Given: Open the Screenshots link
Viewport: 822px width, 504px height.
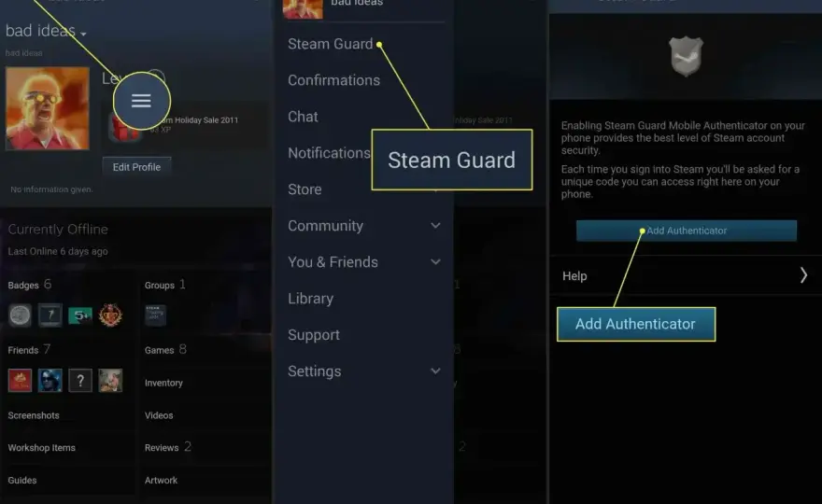Looking at the screenshot, I should pos(34,415).
